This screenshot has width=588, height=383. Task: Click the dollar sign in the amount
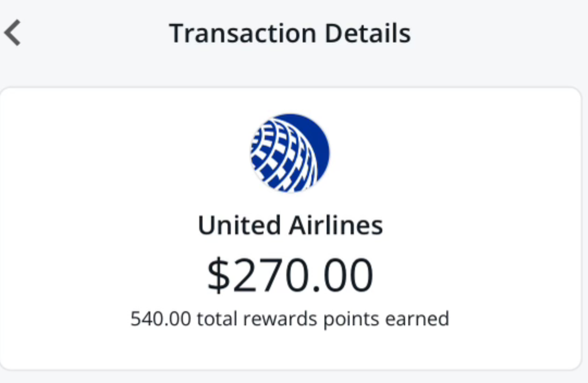tap(219, 275)
